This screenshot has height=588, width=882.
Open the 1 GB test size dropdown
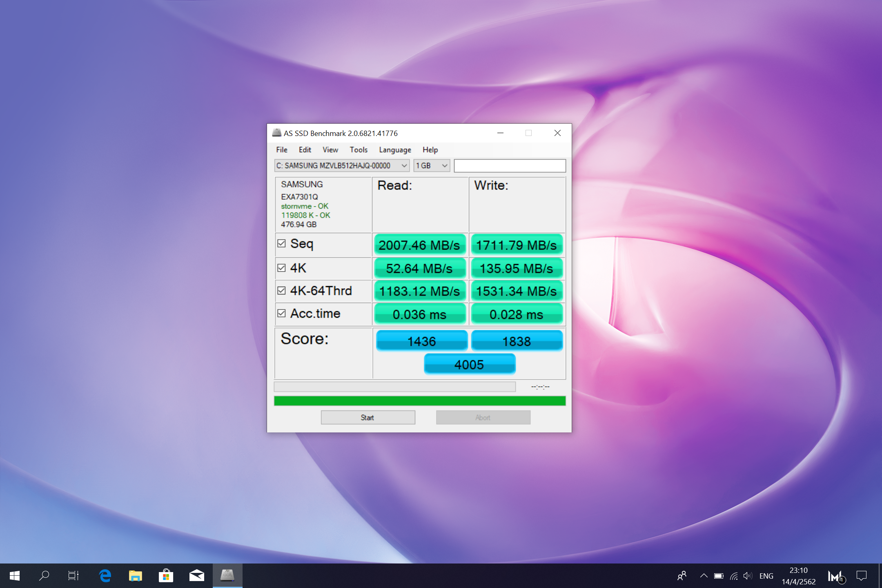point(432,165)
